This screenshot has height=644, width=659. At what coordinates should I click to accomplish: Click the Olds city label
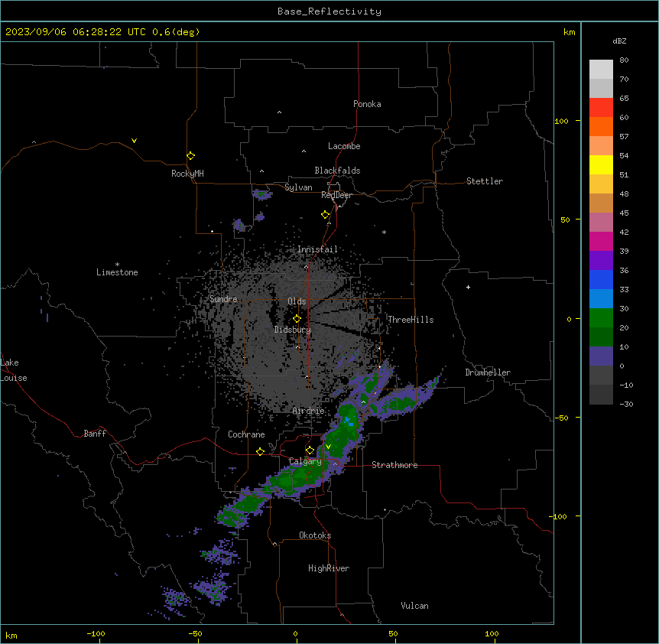pos(297,301)
